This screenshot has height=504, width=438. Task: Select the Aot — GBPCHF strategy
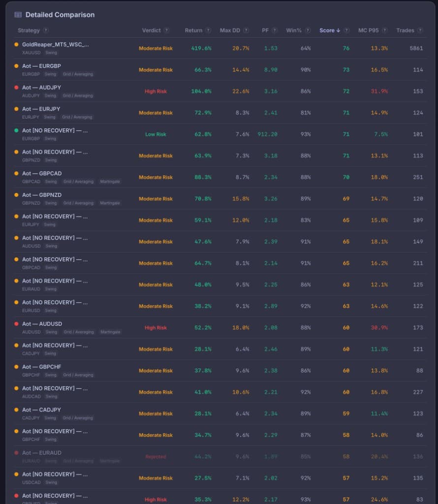[41, 367]
